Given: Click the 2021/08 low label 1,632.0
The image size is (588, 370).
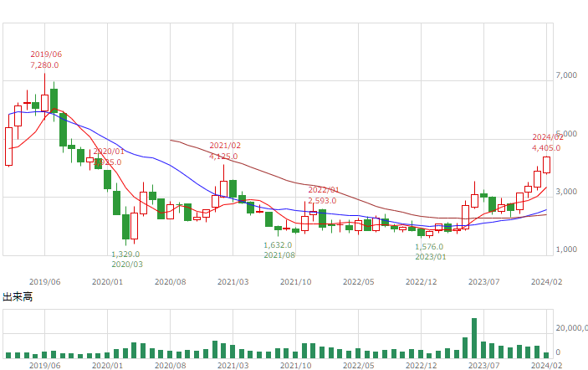Looking at the screenshot, I should [x=278, y=245].
